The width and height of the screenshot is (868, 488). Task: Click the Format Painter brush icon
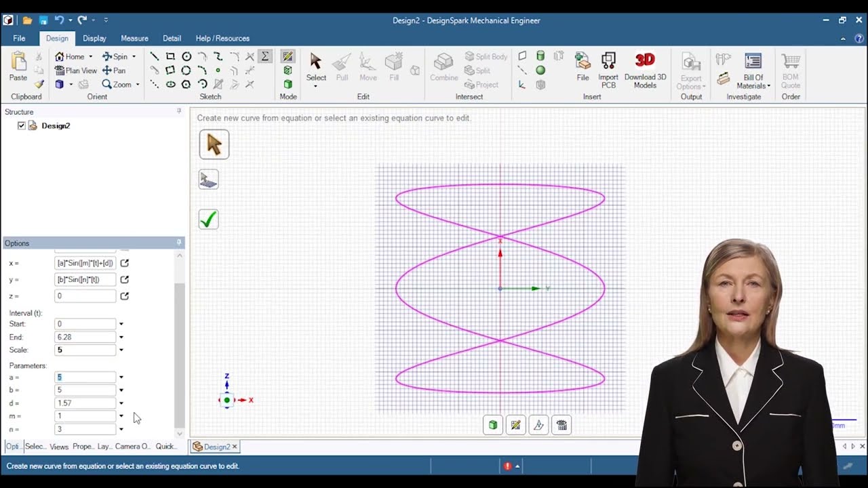tap(39, 85)
